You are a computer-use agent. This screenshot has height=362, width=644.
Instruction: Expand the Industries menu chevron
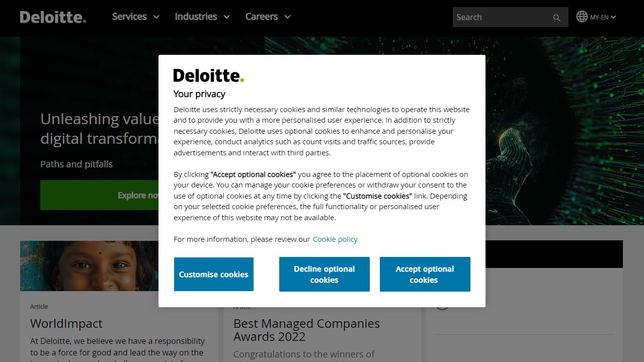click(x=226, y=17)
